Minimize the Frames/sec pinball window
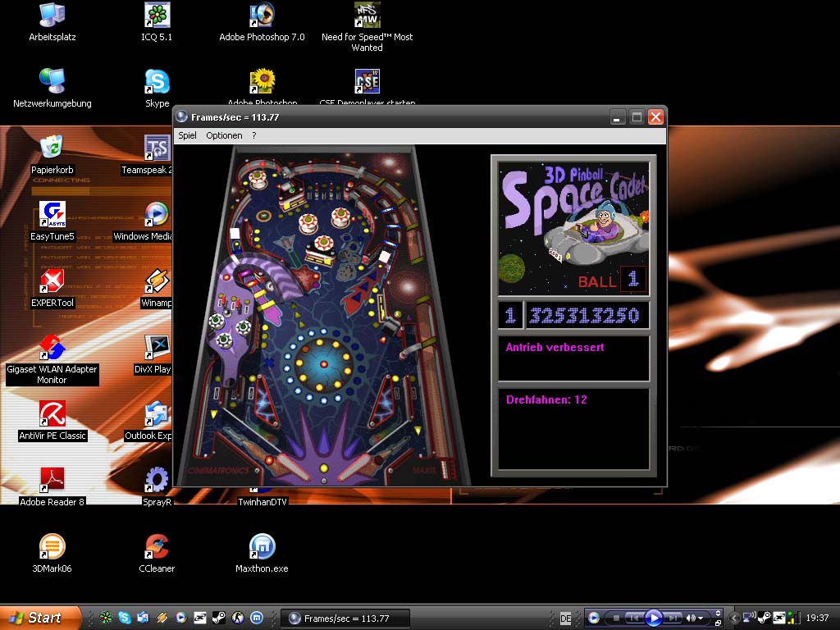 (x=617, y=117)
